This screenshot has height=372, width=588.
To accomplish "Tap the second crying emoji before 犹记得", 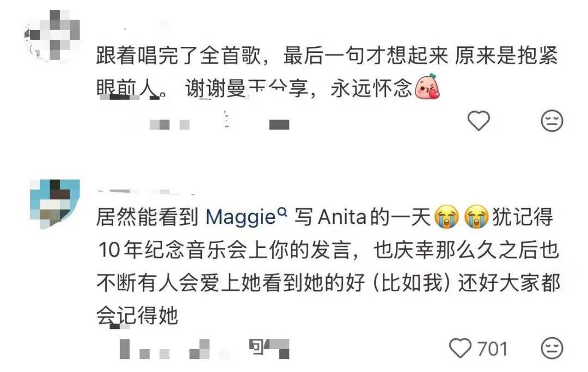I will pos(476,217).
